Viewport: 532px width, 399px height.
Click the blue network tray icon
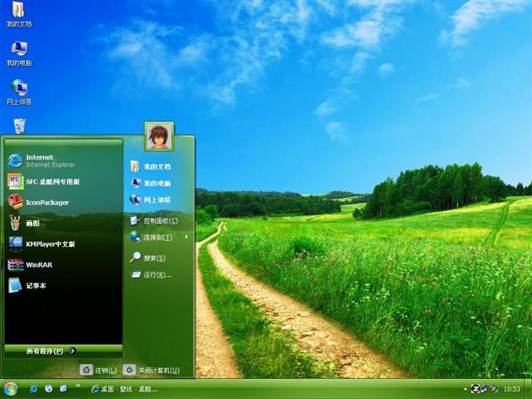tap(485, 389)
